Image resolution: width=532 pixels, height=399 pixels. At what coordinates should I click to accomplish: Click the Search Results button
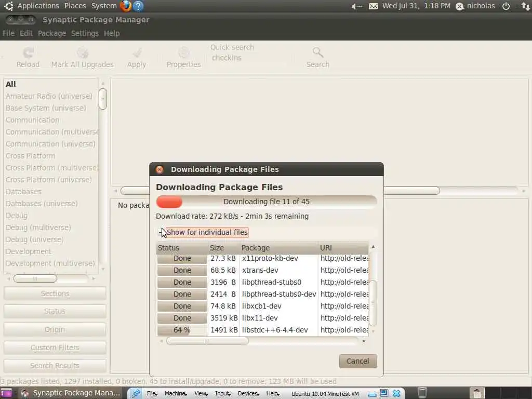tap(55, 366)
